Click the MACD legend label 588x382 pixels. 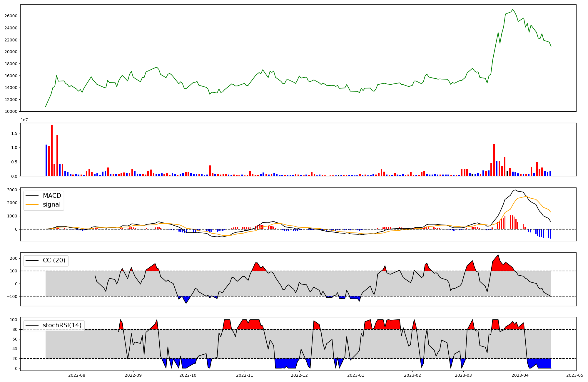[x=52, y=196]
